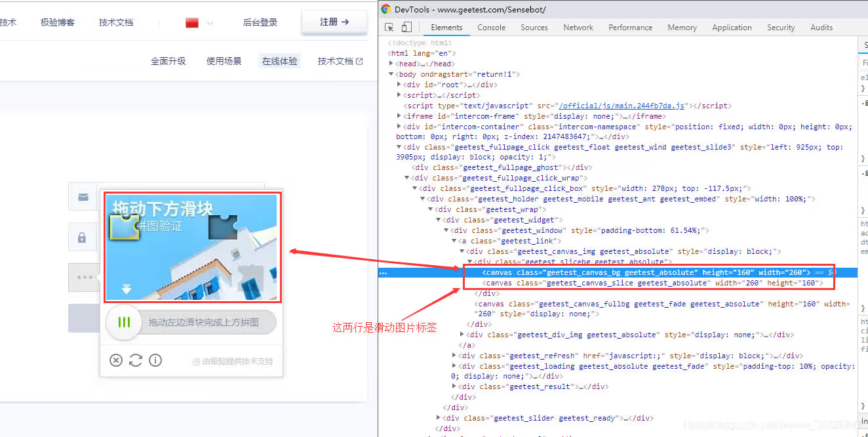Expand the head element node
Screen dimensions: 868x437
(x=391, y=64)
